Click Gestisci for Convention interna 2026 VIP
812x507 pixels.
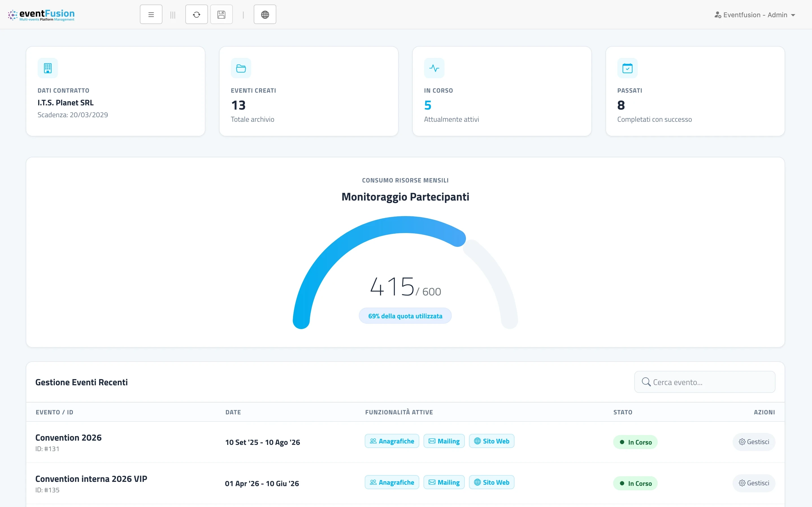(754, 483)
